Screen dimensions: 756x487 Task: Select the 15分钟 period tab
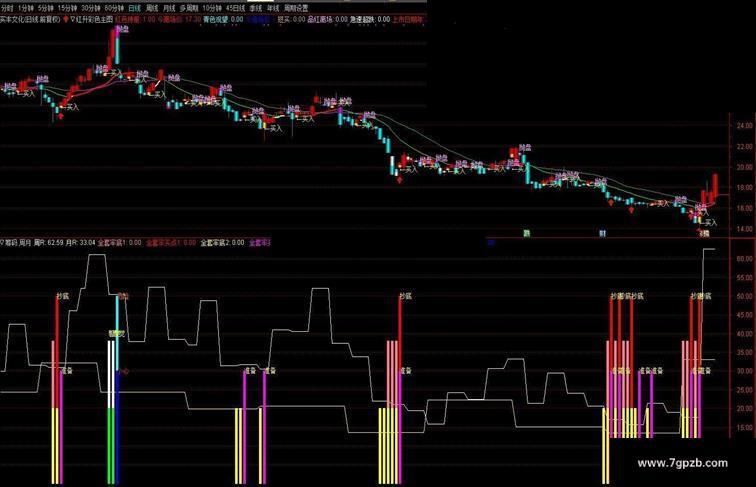click(x=68, y=8)
